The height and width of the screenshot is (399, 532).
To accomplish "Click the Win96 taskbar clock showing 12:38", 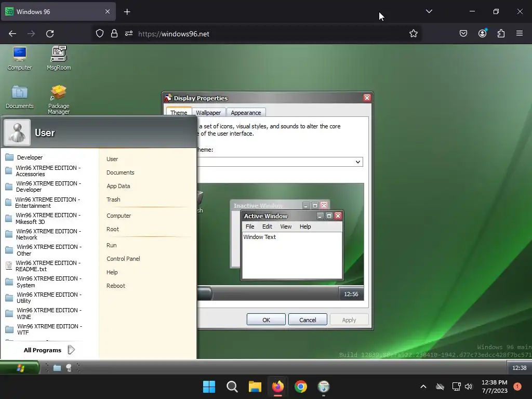I will tap(519, 368).
